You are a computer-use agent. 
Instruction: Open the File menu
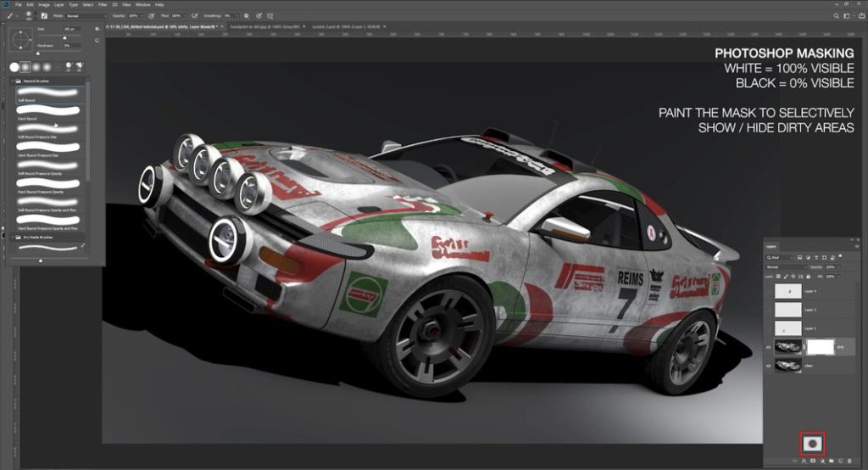tap(19, 4)
